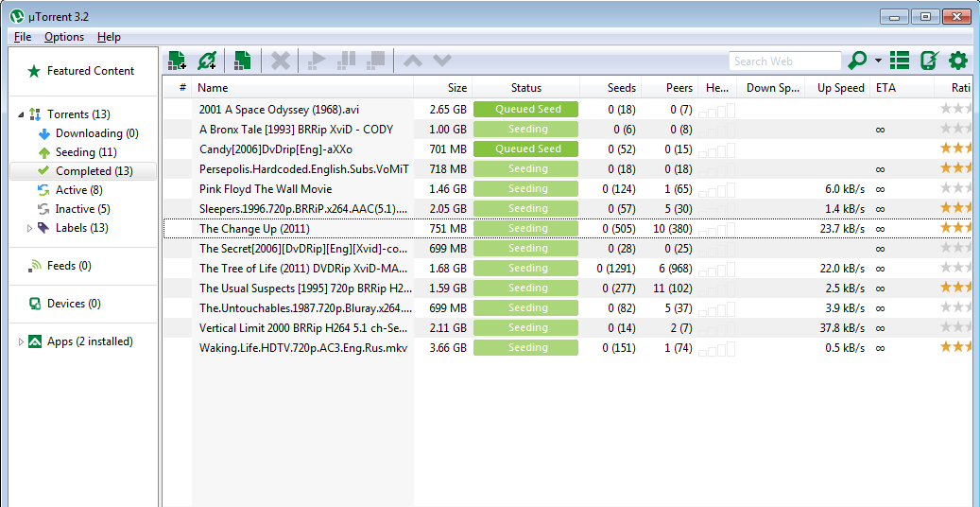Click the Pause torrent icon

coord(346,61)
